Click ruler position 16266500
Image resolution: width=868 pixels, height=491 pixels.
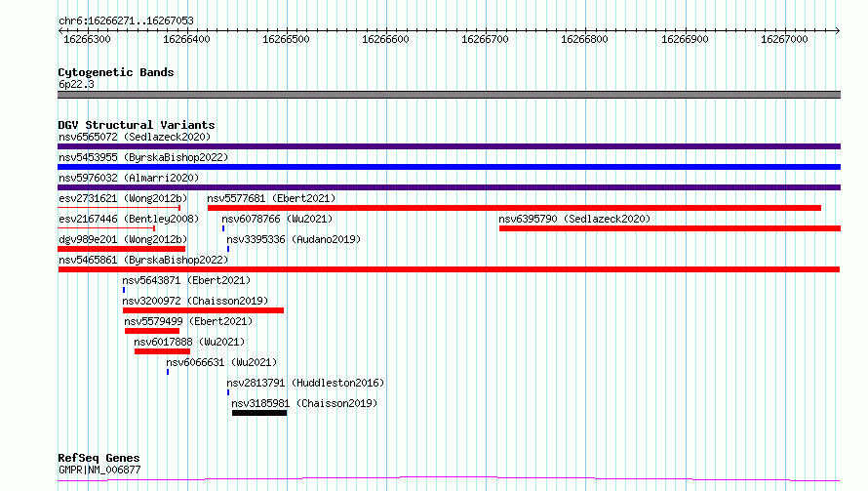coord(286,39)
